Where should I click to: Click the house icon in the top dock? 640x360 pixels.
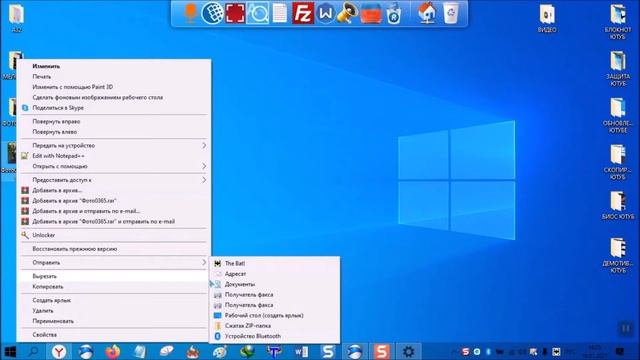tap(427, 13)
